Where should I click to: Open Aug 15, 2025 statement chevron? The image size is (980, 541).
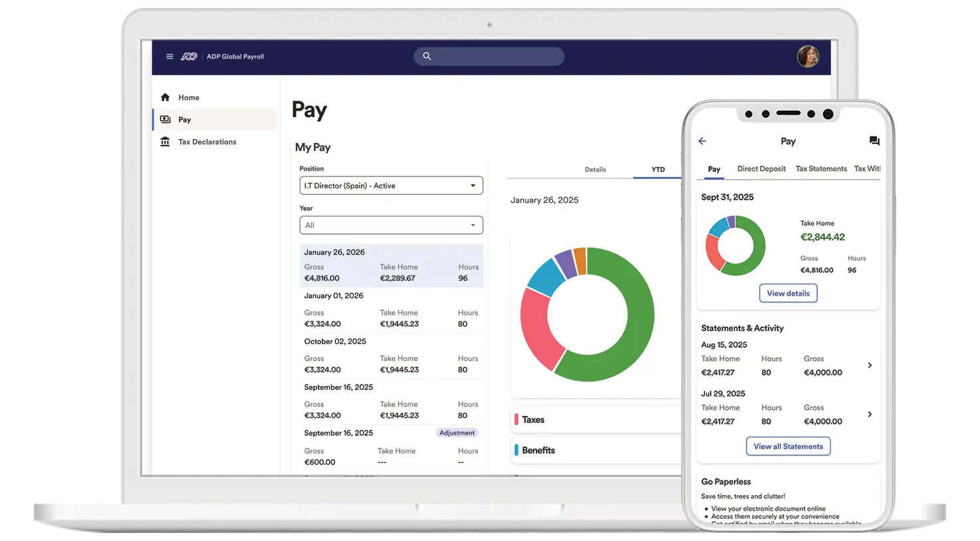coord(870,365)
